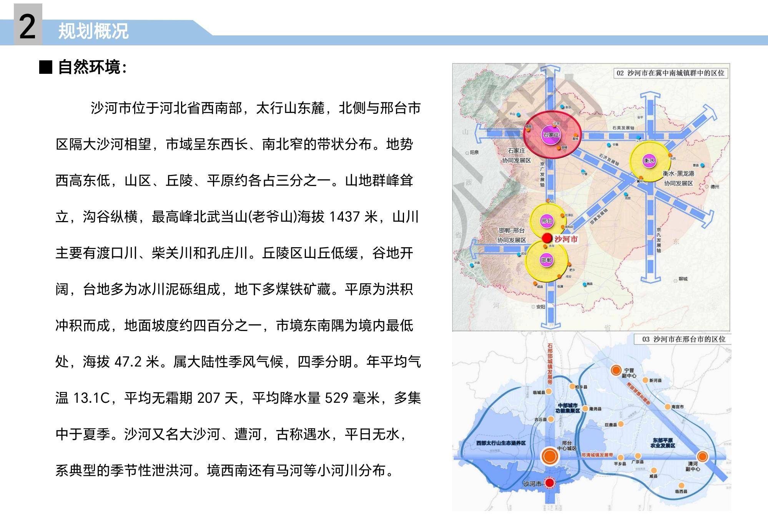
Task: Click the line mentioning "海拔 1437 米"
Action: [237, 217]
